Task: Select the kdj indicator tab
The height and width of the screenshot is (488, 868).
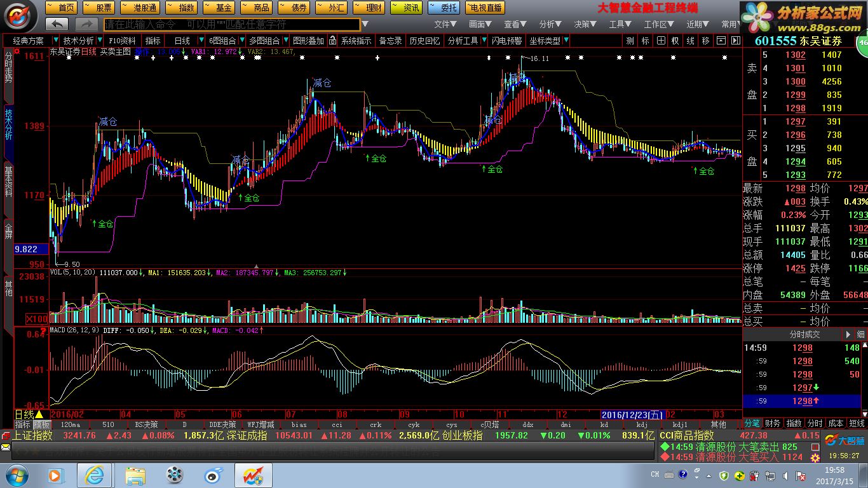Action: coord(642,424)
